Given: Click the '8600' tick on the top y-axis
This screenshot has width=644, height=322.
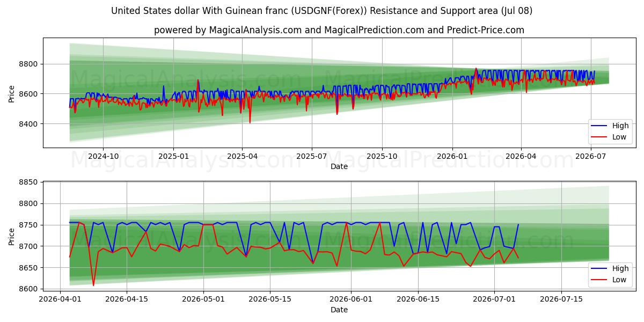Looking at the screenshot, I should pos(28,94).
